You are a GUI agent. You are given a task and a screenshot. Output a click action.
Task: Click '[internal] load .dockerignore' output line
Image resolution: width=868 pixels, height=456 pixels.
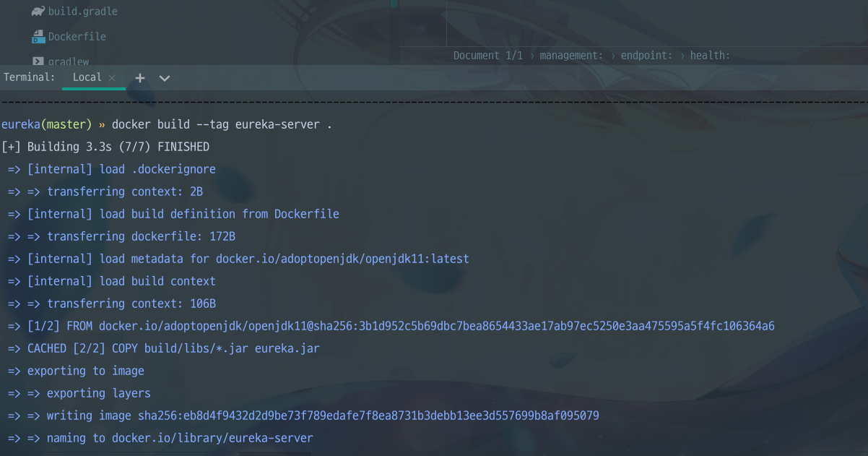click(112, 169)
